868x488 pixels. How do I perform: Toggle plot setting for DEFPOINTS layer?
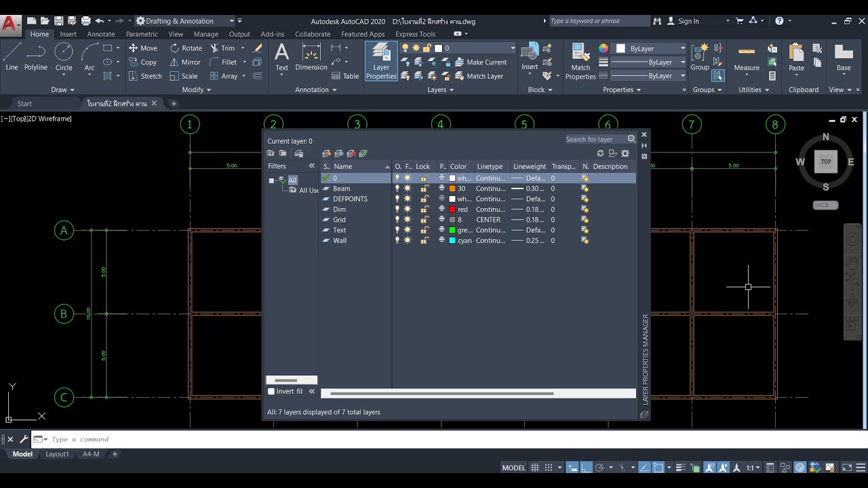pos(442,199)
